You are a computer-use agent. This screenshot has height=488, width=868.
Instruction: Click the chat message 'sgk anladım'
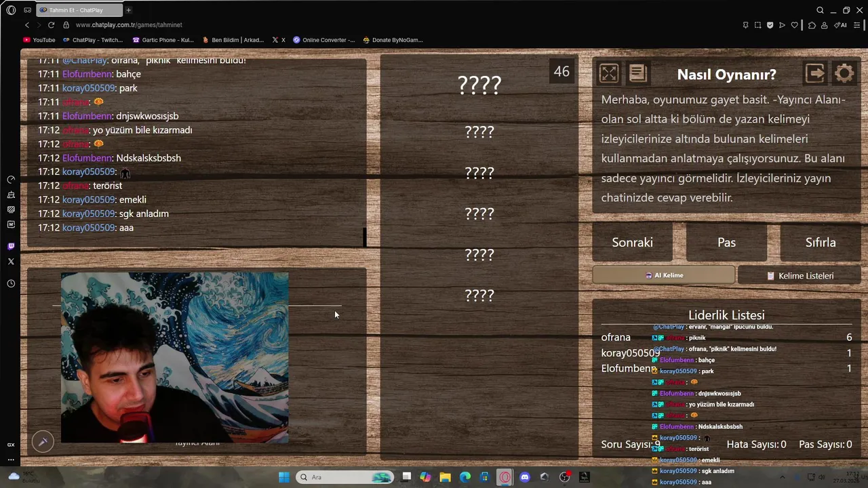pyautogui.click(x=144, y=213)
